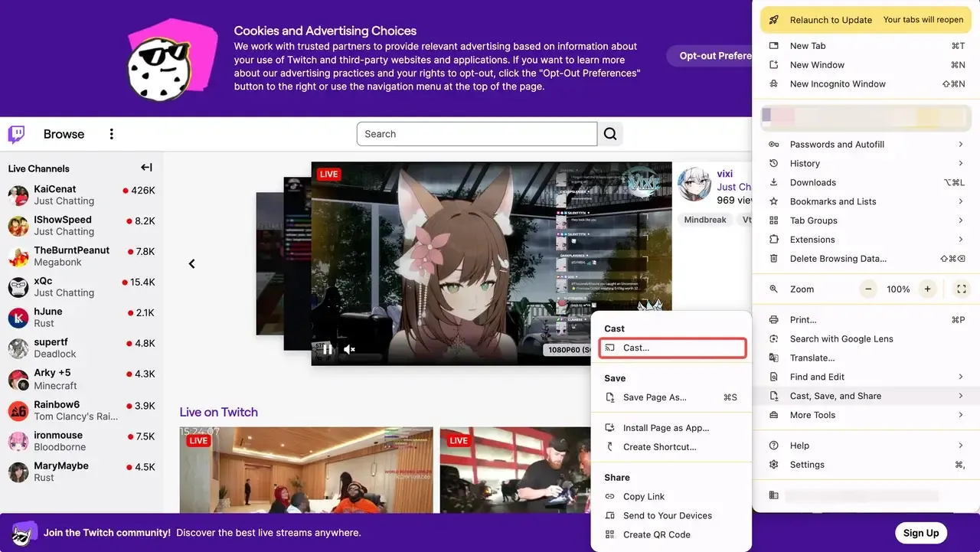The width and height of the screenshot is (980, 552).
Task: Click the Settings gear icon
Action: point(774,465)
